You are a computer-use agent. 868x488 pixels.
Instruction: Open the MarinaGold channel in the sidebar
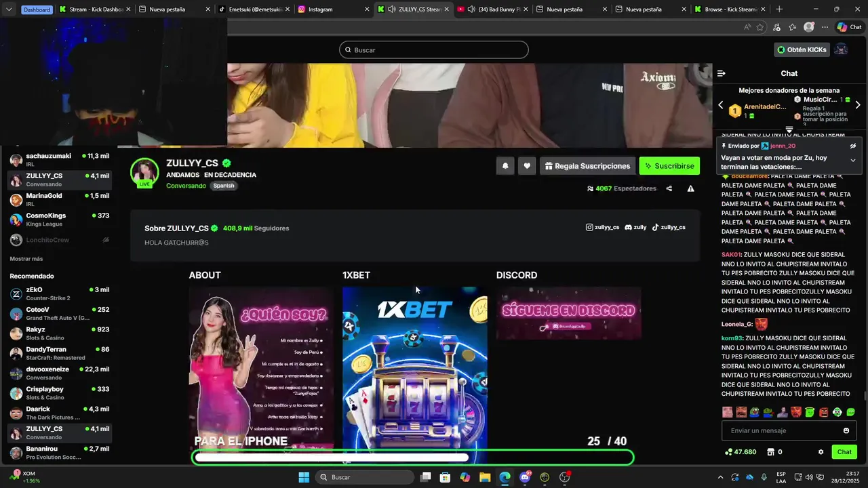[x=60, y=200]
